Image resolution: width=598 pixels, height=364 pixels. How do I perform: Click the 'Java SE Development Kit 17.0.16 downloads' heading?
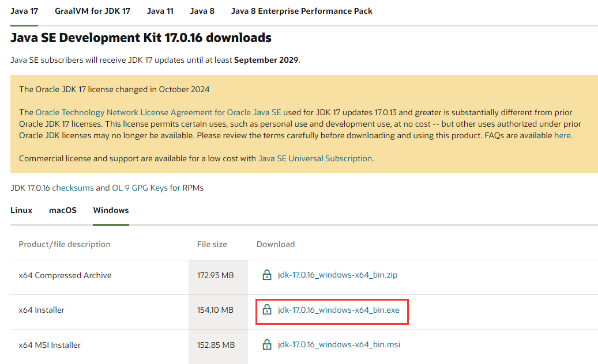(141, 37)
